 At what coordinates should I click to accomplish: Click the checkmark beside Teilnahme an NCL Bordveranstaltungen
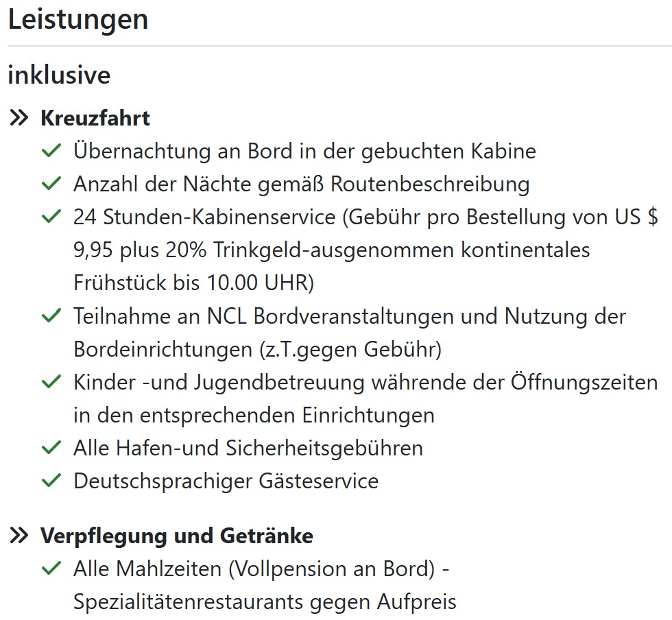tap(51, 316)
